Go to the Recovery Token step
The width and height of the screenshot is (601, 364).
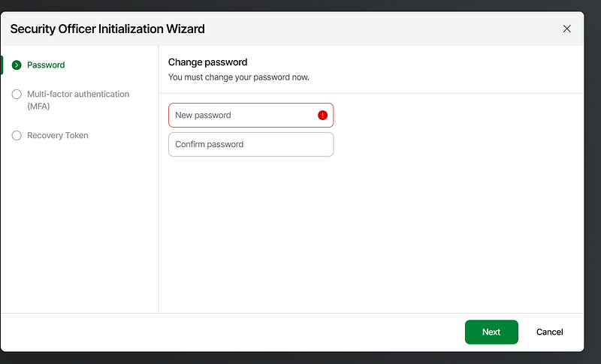pyautogui.click(x=57, y=136)
